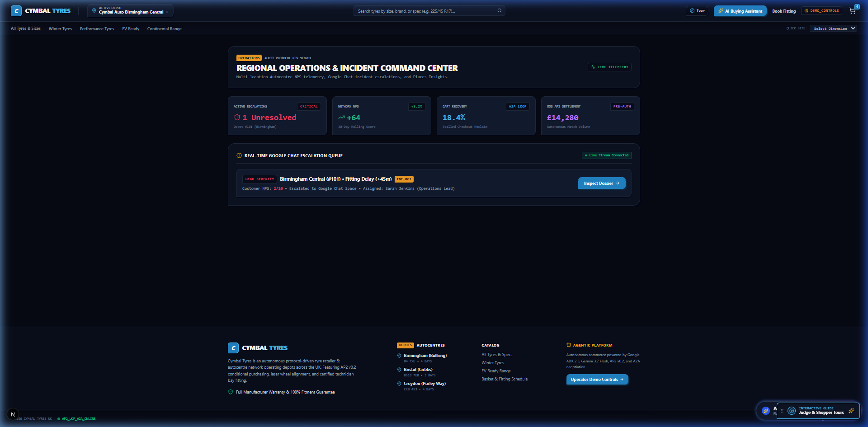
Task: Open the Cymbal Auto Birmingham Central depot selector
Action: click(130, 11)
